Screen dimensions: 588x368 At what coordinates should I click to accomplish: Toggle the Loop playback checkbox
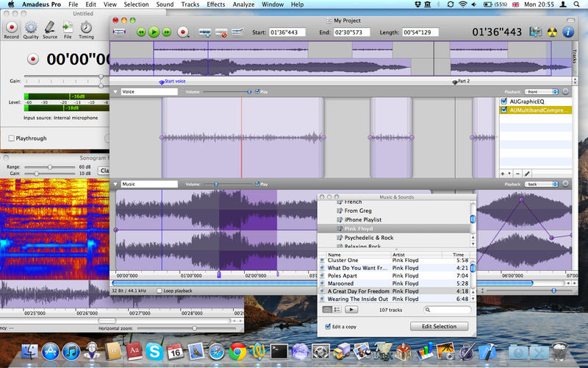[x=159, y=291]
